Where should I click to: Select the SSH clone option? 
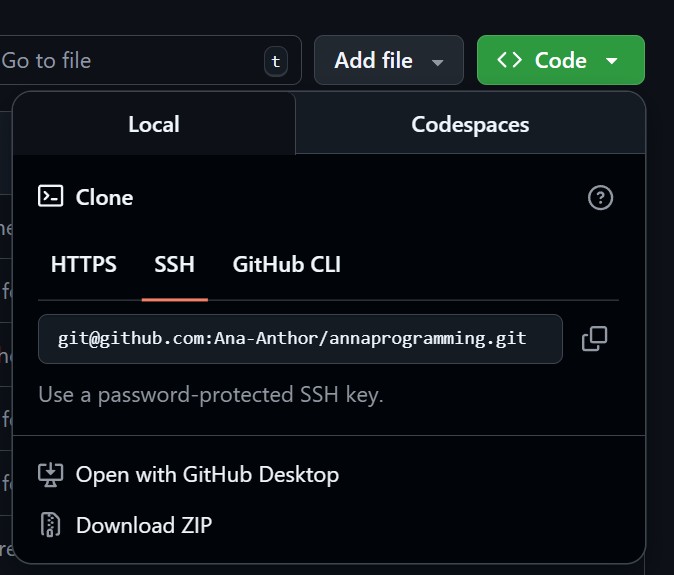tap(175, 264)
